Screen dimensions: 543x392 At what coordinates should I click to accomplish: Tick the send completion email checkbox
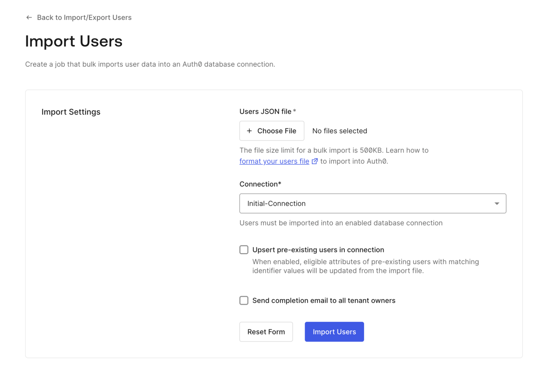244,300
